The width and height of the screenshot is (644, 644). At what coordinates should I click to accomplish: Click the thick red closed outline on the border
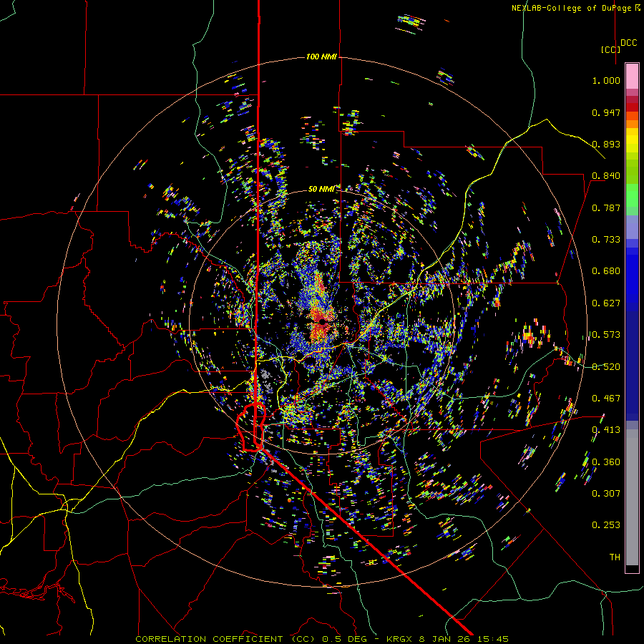point(251,428)
